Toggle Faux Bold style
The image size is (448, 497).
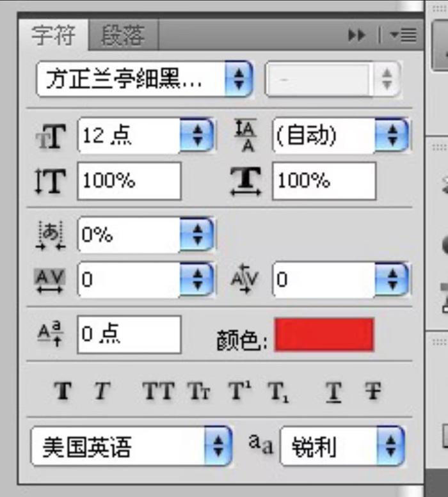point(63,390)
